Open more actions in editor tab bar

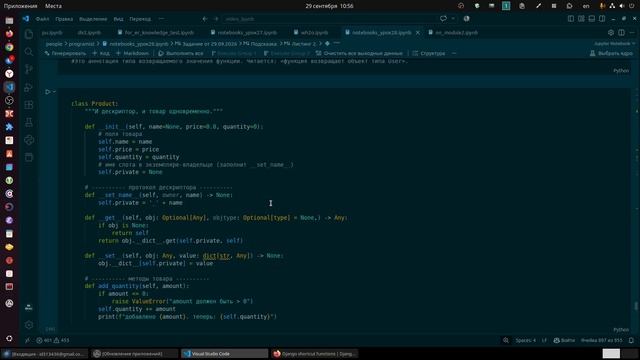click(x=632, y=32)
